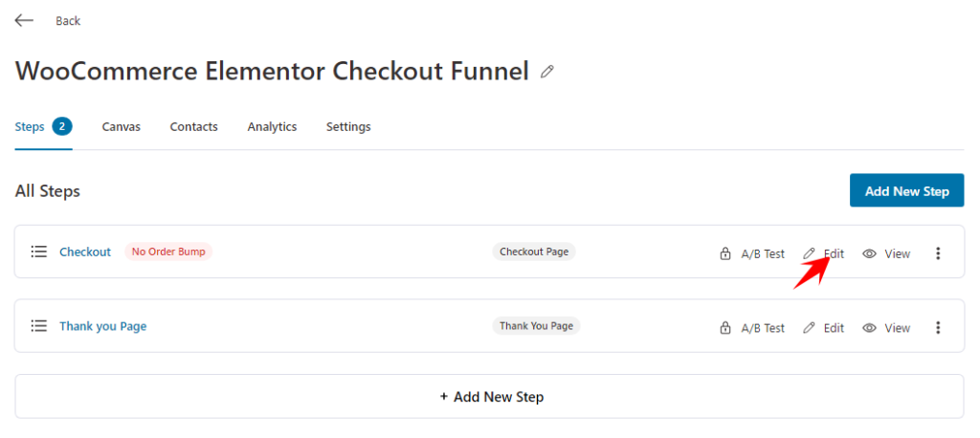Click lock icon in Thank you Page row

725,328
